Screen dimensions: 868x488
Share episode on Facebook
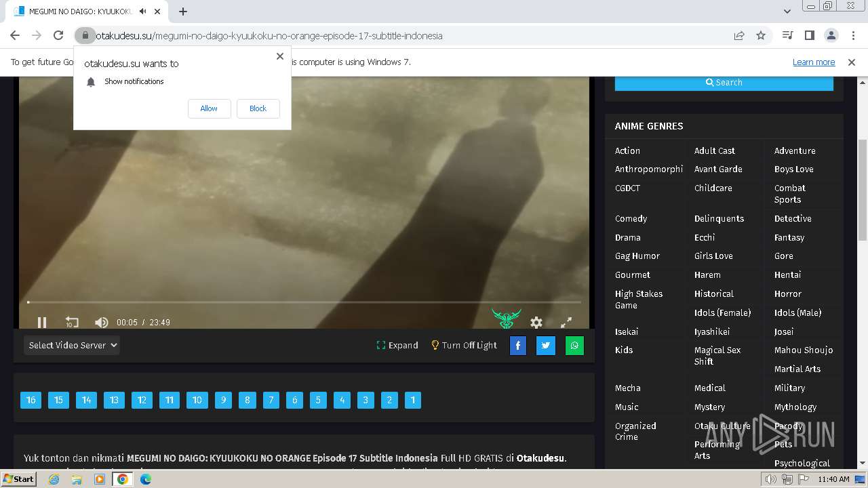tap(518, 346)
